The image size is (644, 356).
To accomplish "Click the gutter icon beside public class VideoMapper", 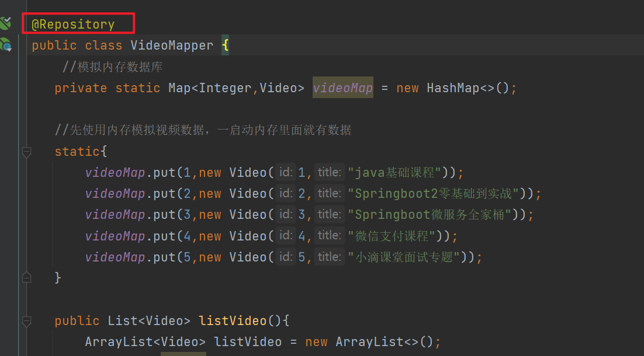I will pos(6,45).
